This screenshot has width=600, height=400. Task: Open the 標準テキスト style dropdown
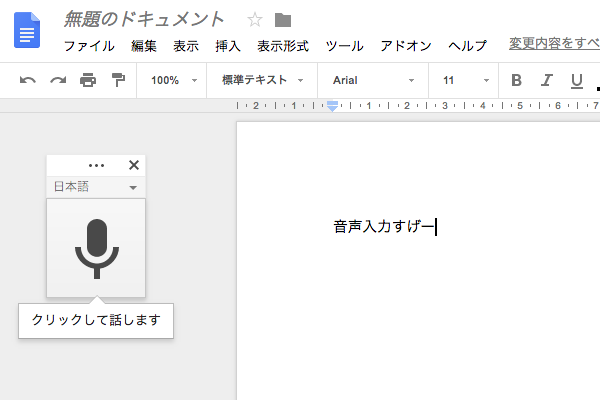pyautogui.click(x=262, y=80)
